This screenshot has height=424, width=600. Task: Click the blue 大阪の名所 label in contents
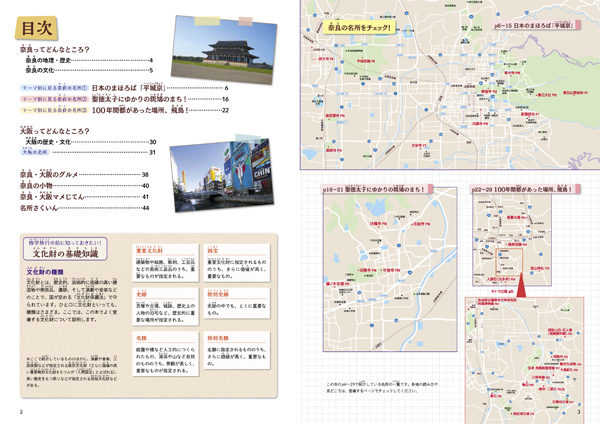coord(35,152)
